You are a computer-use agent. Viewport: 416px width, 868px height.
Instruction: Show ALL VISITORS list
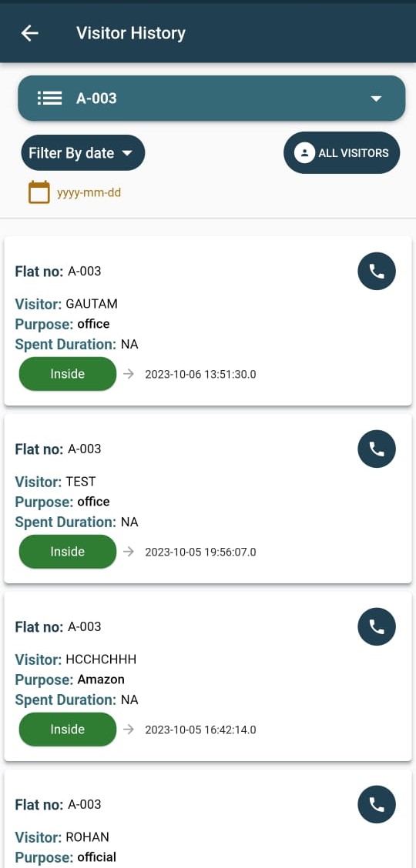[x=342, y=153]
